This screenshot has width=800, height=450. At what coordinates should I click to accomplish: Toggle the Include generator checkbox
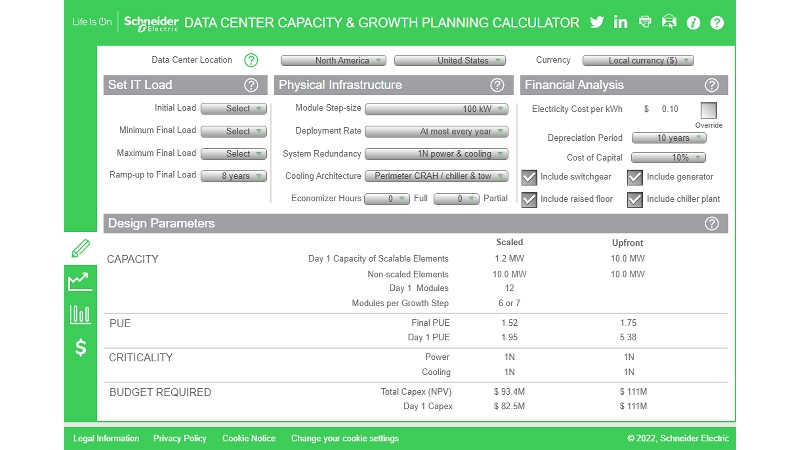pyautogui.click(x=635, y=178)
